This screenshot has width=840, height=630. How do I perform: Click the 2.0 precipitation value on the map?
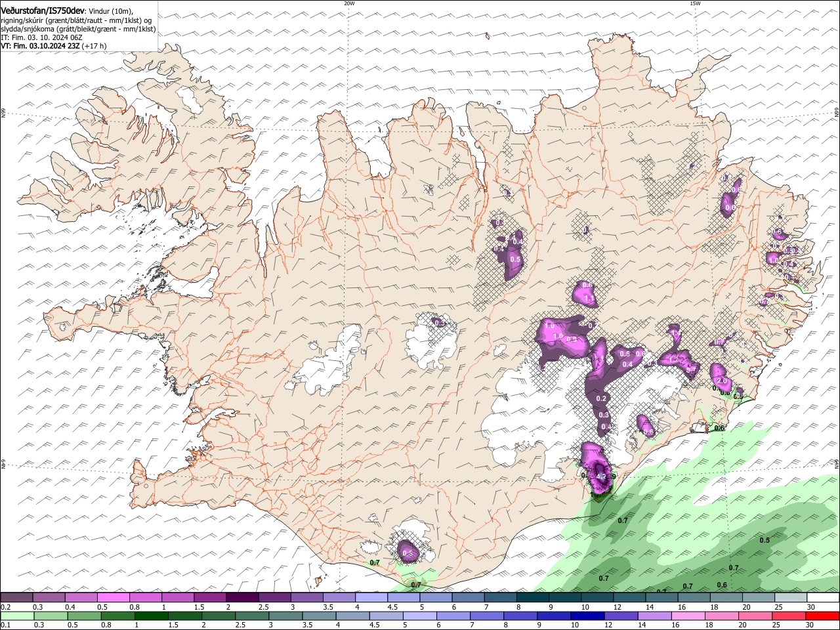pos(722,381)
